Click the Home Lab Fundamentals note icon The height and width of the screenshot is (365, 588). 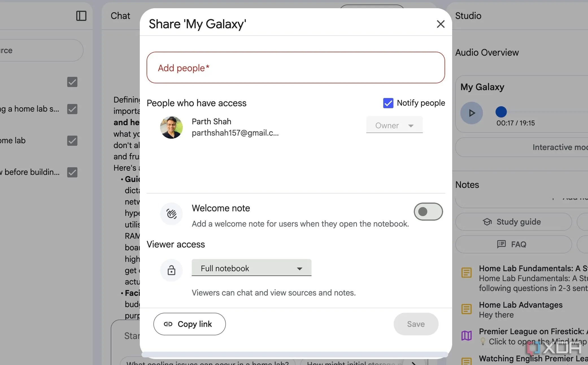[x=467, y=273]
